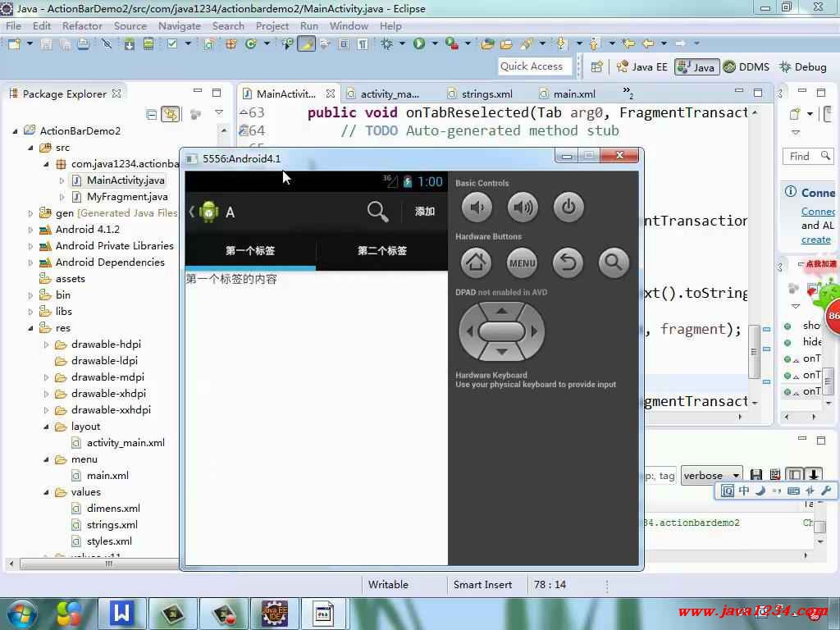Click the emulator Back hardware button

pyautogui.click(x=568, y=262)
